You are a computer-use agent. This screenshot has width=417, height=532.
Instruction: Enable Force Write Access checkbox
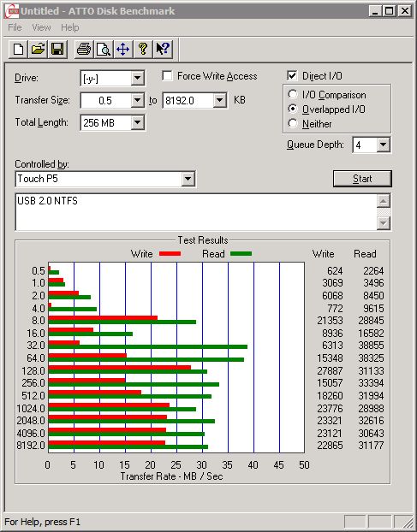click(x=167, y=75)
